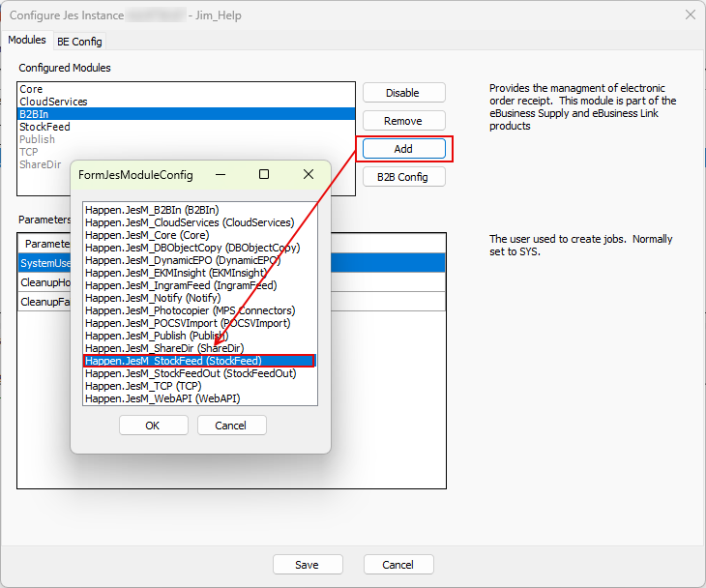Image resolution: width=706 pixels, height=588 pixels.
Task: Select the CleanupFa parameter row
Action: point(44,302)
